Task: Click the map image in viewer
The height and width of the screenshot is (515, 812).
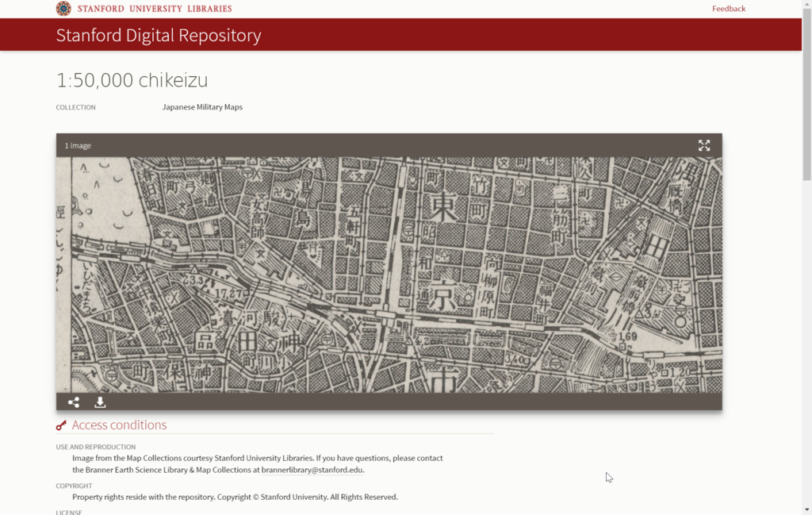Action: 389,275
